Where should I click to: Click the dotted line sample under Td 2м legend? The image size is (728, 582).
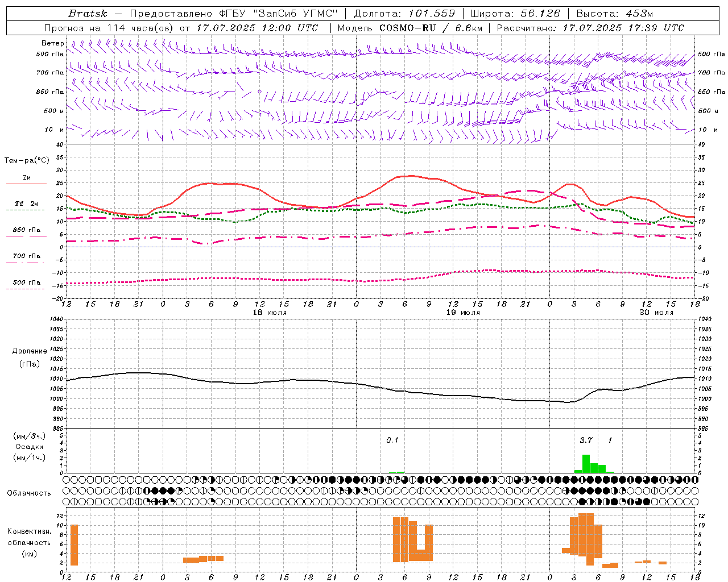pyautogui.click(x=25, y=210)
